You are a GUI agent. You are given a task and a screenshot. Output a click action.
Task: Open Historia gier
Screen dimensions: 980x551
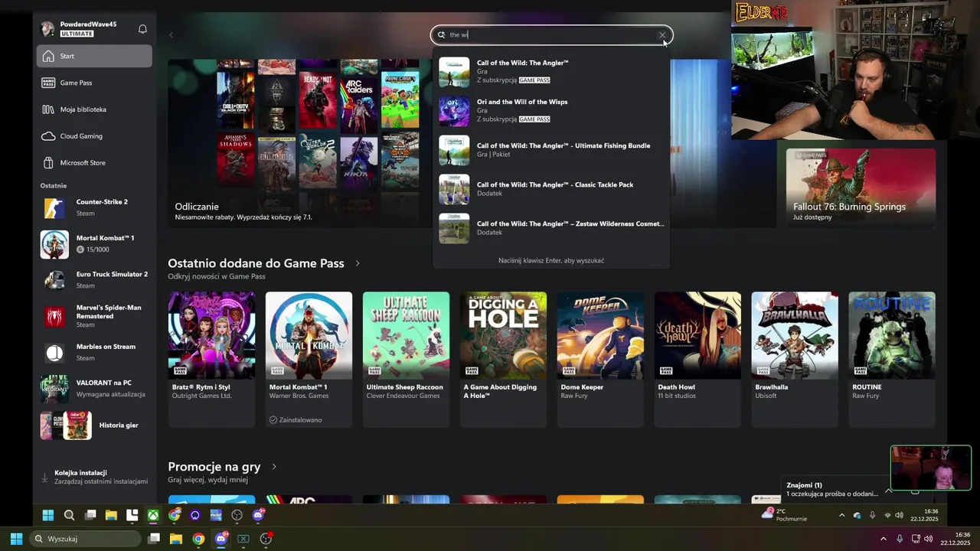point(94,425)
